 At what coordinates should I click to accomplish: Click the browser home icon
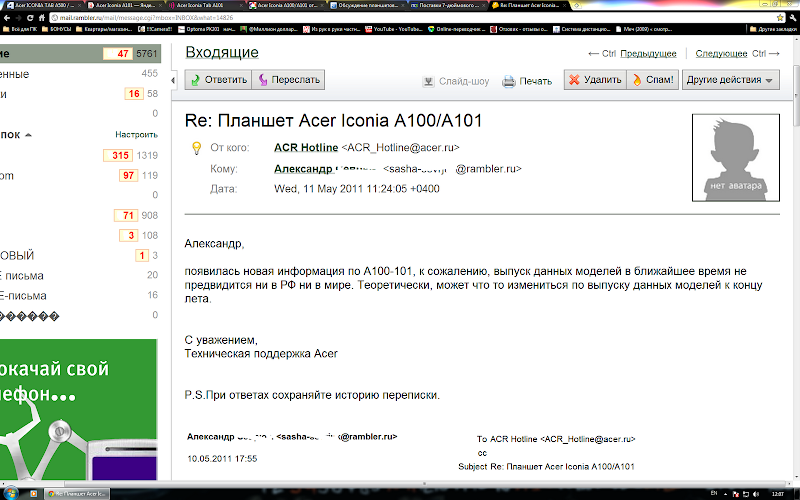[42, 18]
